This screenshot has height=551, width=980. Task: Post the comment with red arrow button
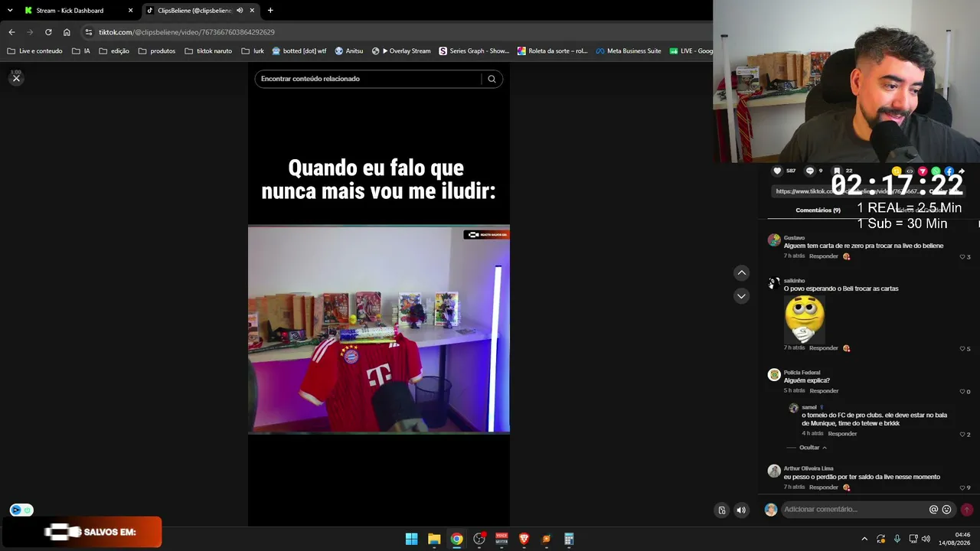point(967,510)
